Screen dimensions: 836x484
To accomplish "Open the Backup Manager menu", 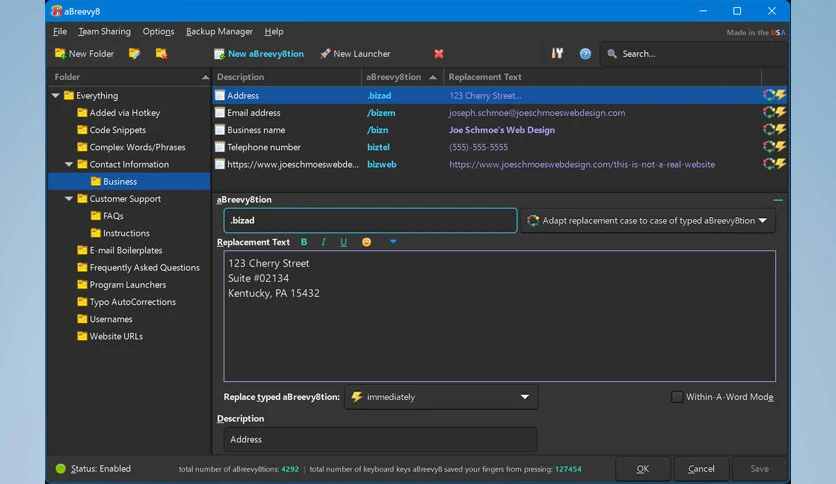I will [219, 31].
